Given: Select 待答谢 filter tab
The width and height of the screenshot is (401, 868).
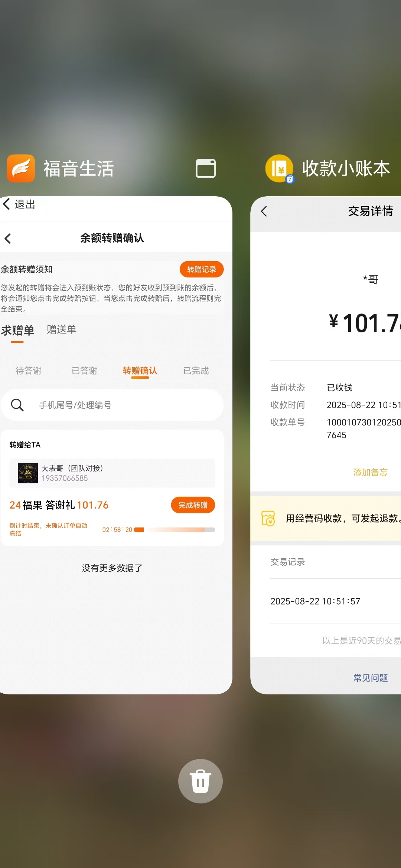Looking at the screenshot, I should coord(29,371).
